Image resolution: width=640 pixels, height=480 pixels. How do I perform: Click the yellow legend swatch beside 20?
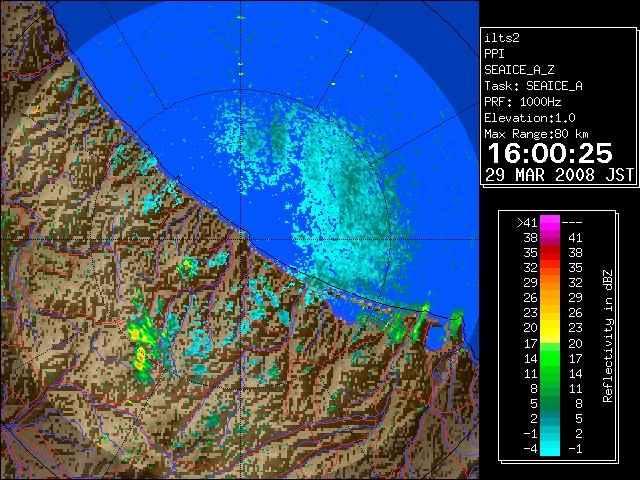pos(550,328)
